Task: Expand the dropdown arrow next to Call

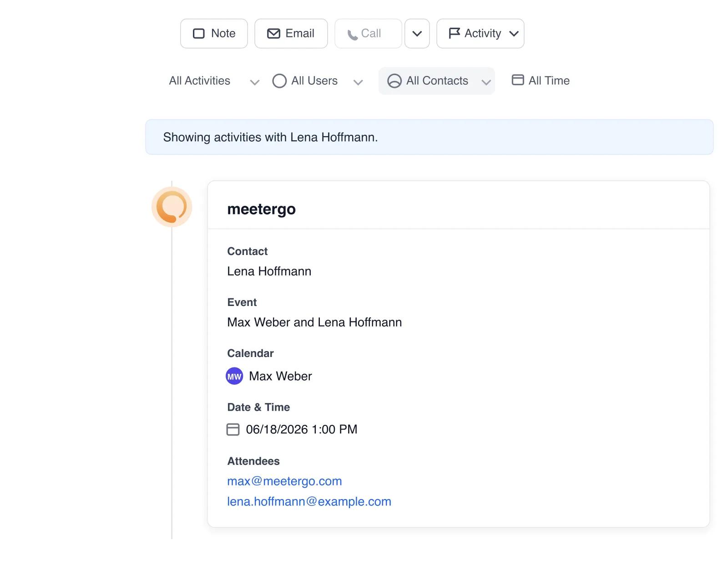Action: (x=417, y=33)
